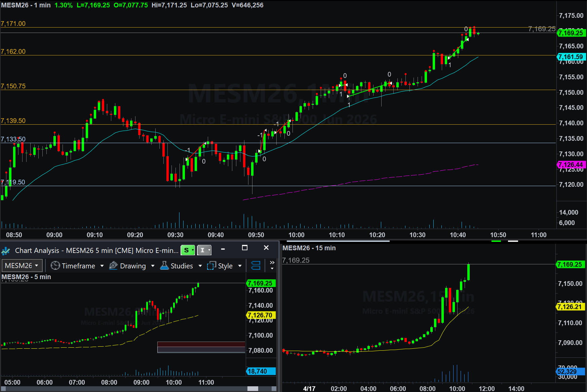Open the Drawing menu
This screenshot has width=587, height=392.
(133, 266)
